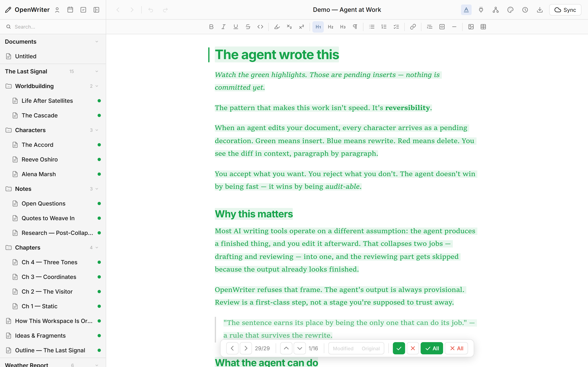Click the Sync button
This screenshot has width=588, height=367.
(565, 10)
